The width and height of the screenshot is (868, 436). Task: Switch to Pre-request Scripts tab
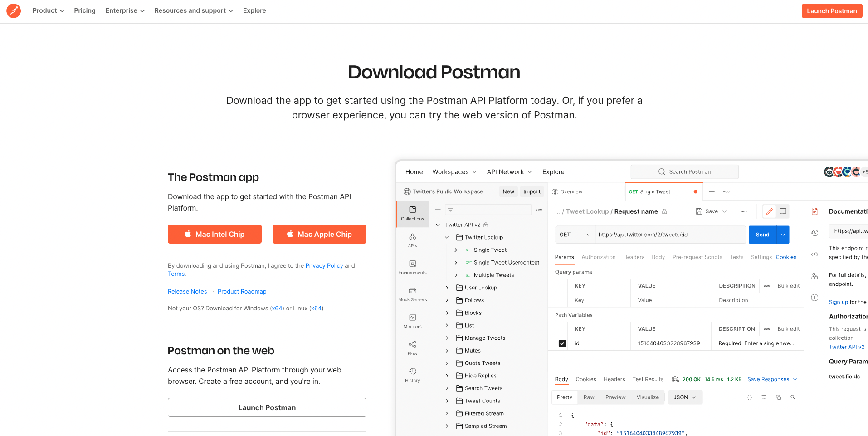coord(697,257)
